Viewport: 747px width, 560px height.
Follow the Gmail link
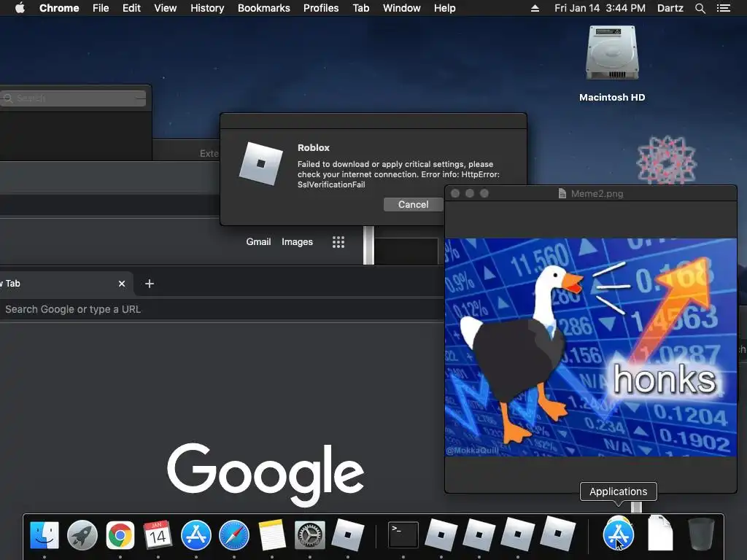pos(258,242)
